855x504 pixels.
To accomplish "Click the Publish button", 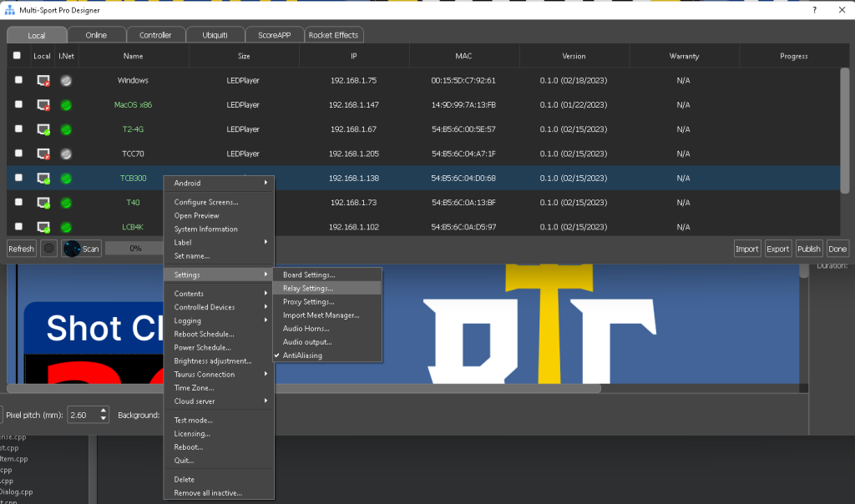I will tap(808, 249).
